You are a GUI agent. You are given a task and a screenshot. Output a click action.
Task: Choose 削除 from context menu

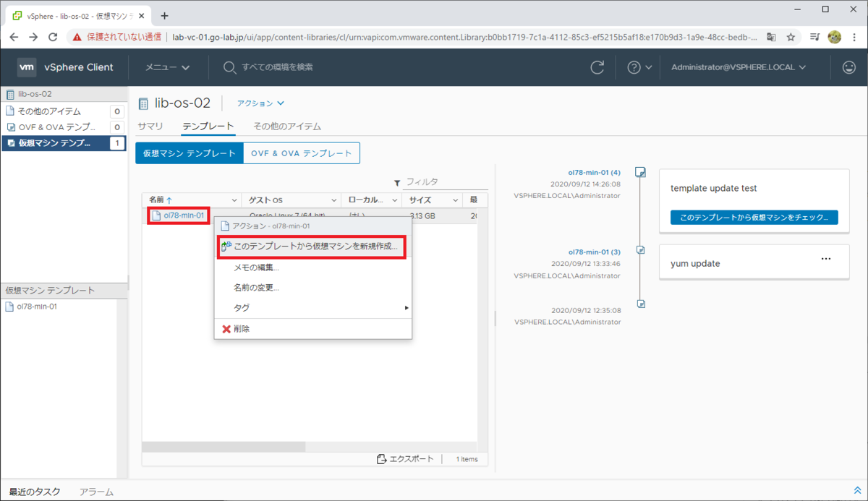point(313,328)
